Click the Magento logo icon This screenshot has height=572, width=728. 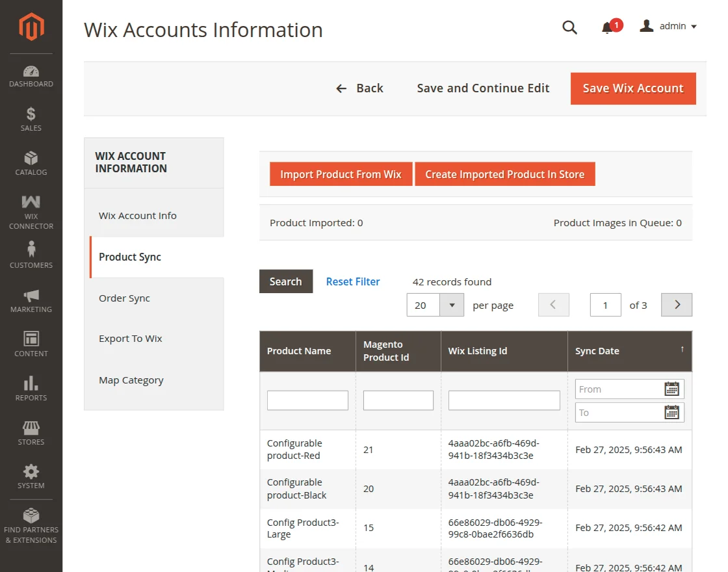(x=31, y=27)
